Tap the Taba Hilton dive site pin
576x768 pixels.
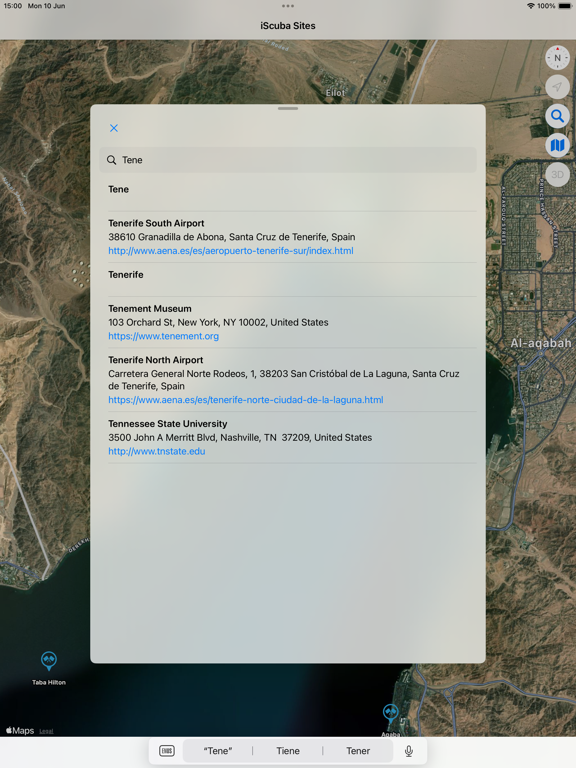48,661
